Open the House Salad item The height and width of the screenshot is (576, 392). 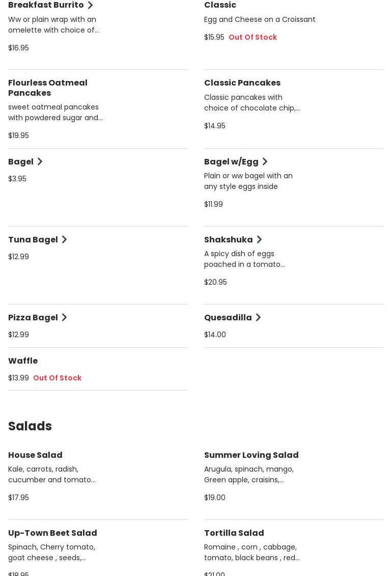[x=35, y=455]
